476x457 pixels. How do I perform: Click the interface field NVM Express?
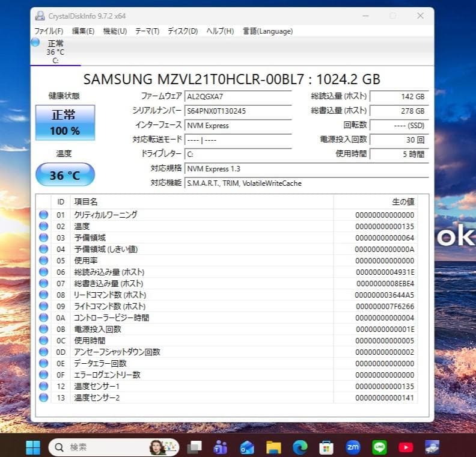[238, 126]
